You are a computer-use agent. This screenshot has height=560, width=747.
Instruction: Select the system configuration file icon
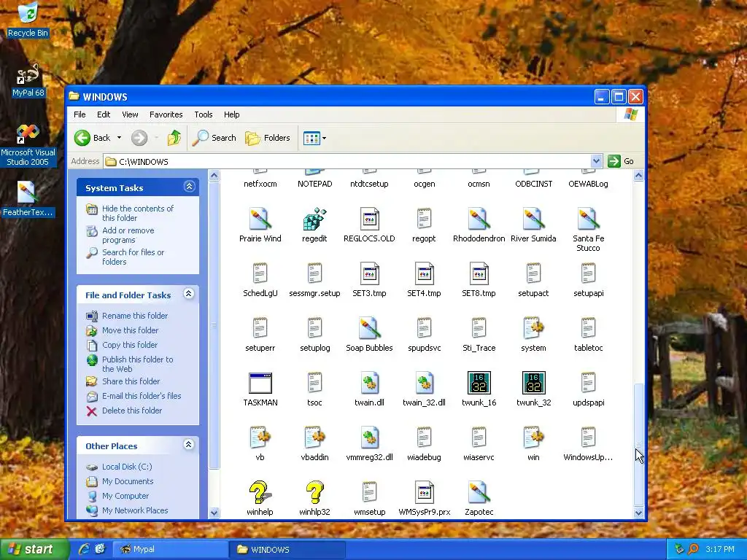[533, 329]
